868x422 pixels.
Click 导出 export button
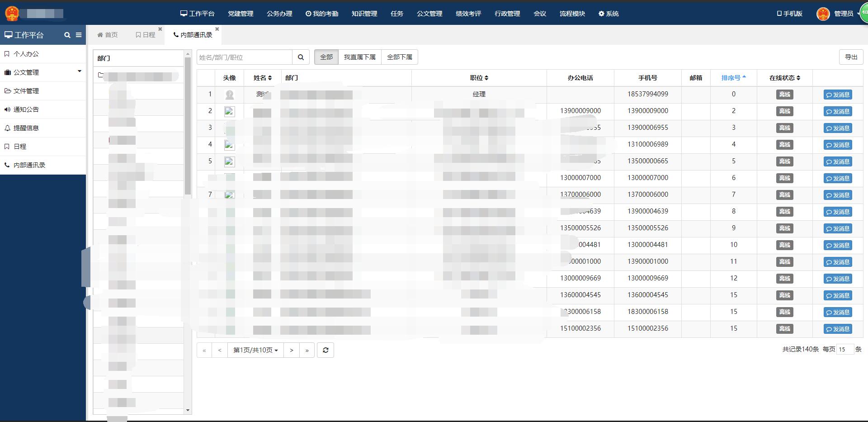[x=851, y=57]
